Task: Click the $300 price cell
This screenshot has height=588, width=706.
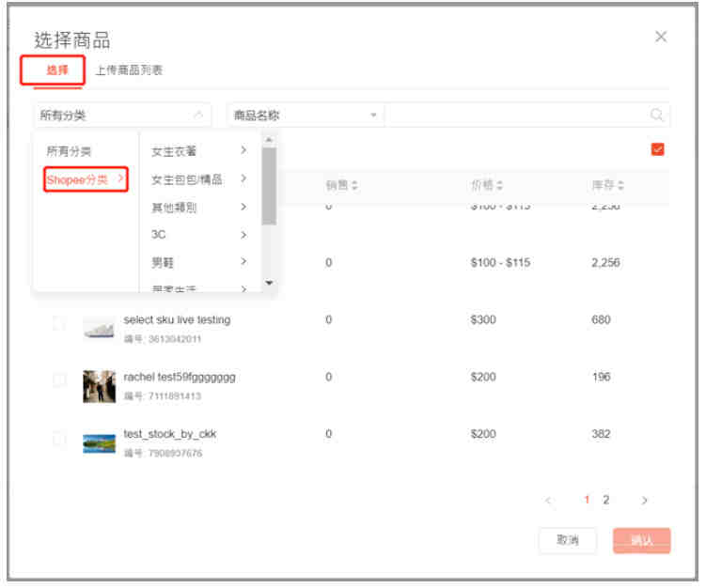Action: (483, 320)
